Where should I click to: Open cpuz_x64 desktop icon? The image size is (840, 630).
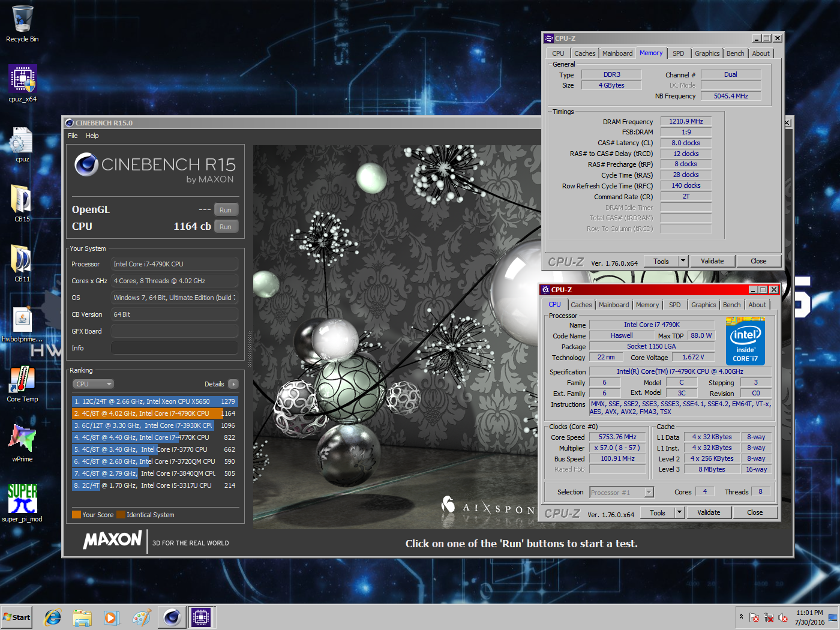(x=22, y=84)
